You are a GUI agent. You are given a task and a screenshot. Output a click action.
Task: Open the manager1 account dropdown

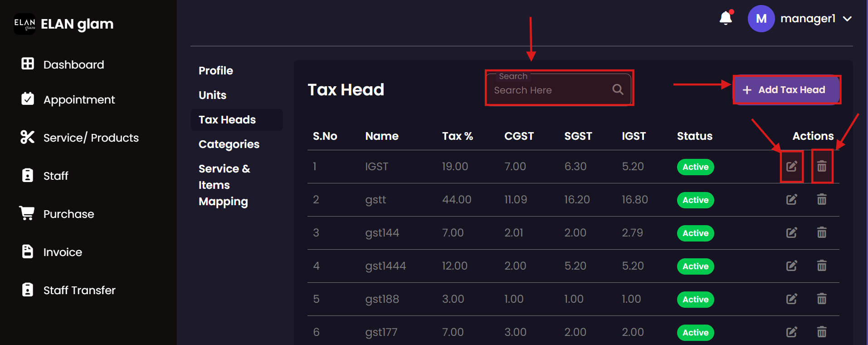pyautogui.click(x=847, y=19)
